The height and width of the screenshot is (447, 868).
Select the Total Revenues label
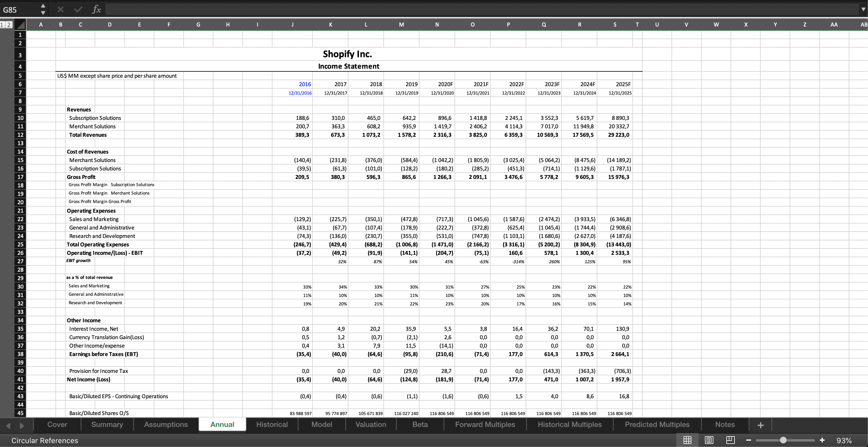point(88,135)
